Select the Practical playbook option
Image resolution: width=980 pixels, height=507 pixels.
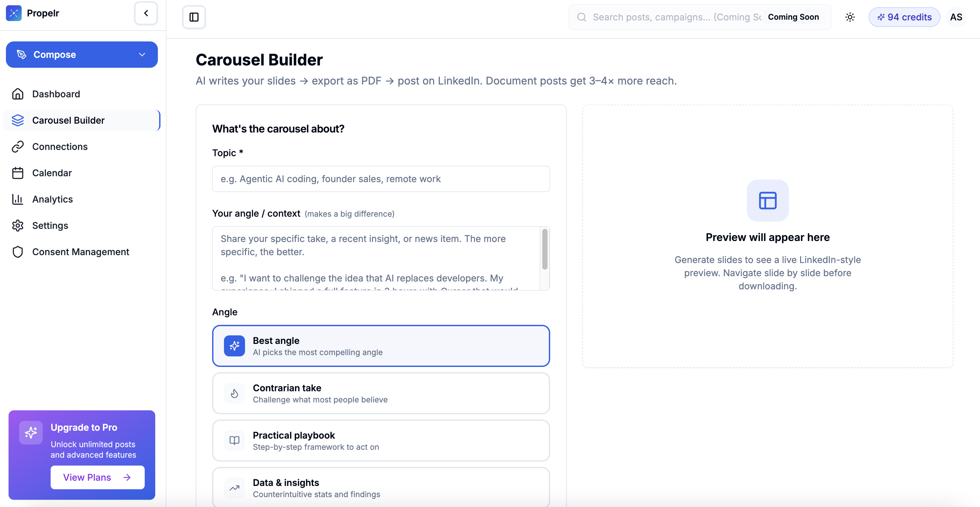(381, 441)
